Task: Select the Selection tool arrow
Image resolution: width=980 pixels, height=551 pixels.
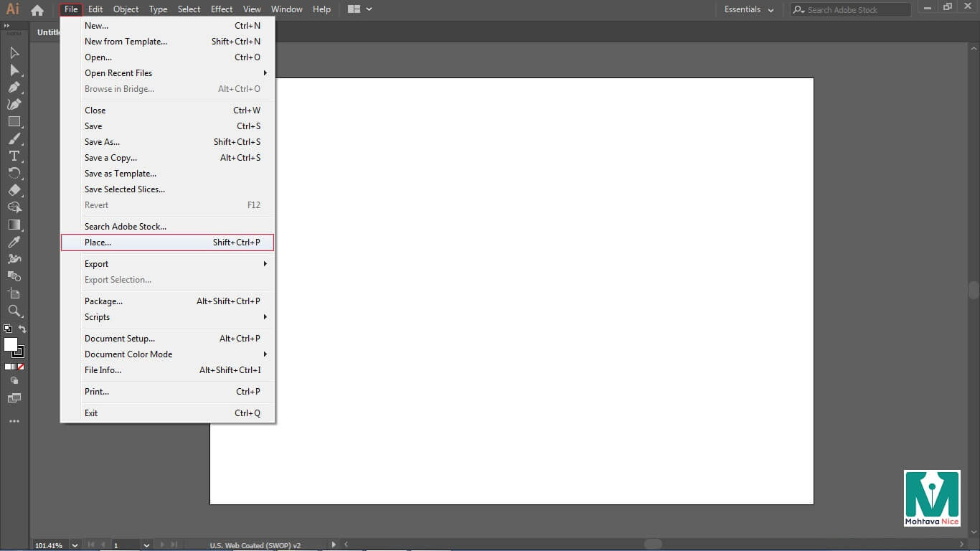Action: (x=14, y=53)
